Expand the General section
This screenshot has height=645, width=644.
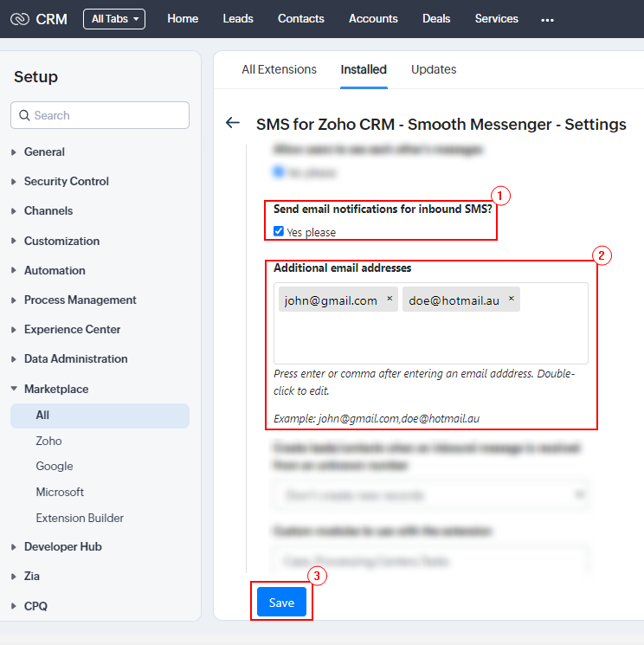point(44,152)
